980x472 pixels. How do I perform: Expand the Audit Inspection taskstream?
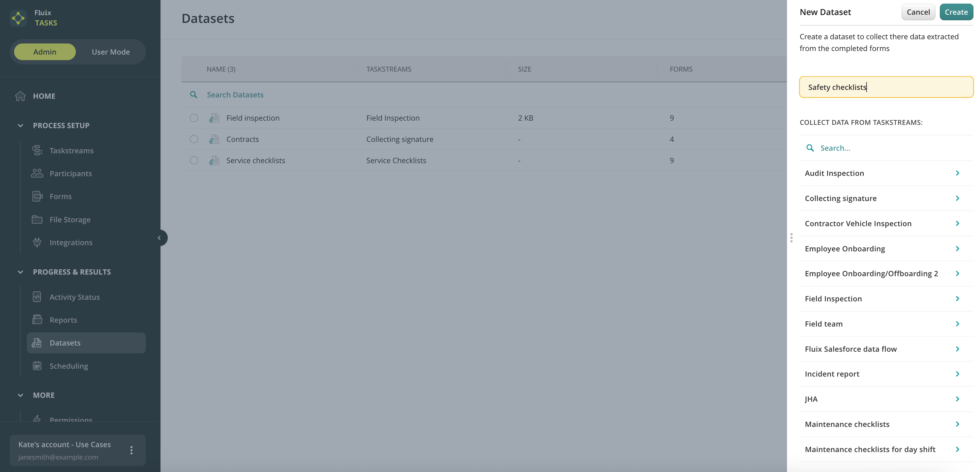click(x=957, y=173)
